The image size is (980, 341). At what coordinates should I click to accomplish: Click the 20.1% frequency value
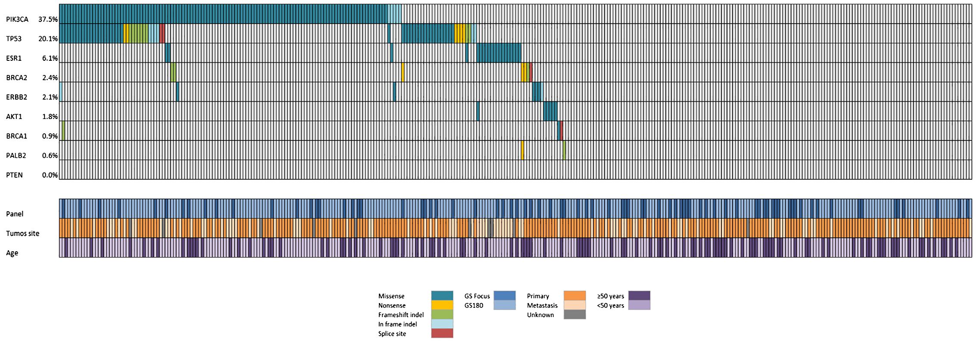click(x=48, y=39)
